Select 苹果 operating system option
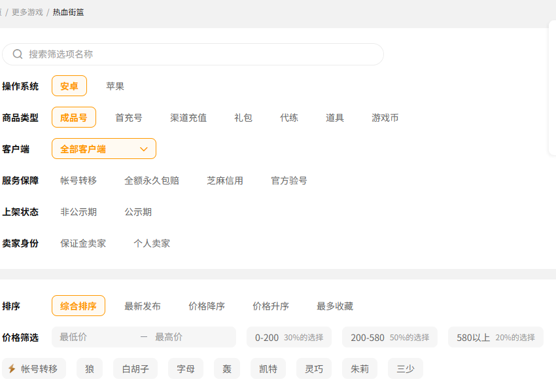This screenshot has width=556, height=392. coord(115,86)
